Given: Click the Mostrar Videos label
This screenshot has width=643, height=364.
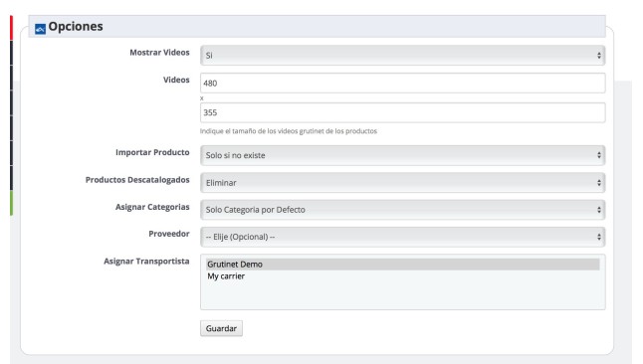Looking at the screenshot, I should 159,53.
